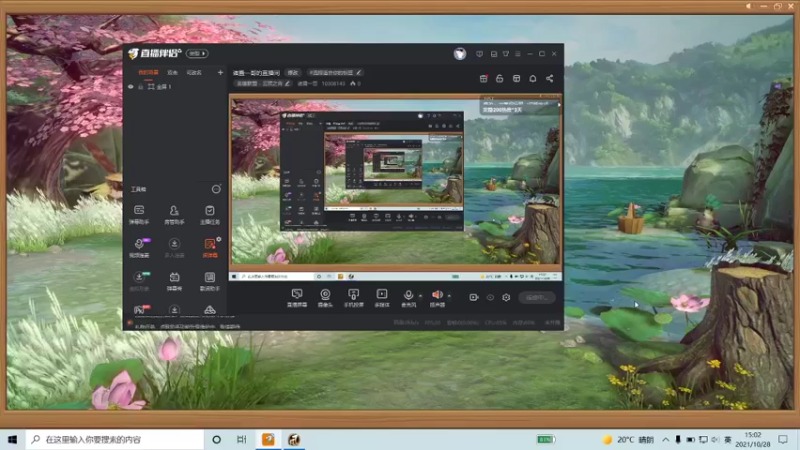Add a screen capture source (直播屏幕)
The image size is (800, 450).
click(296, 297)
